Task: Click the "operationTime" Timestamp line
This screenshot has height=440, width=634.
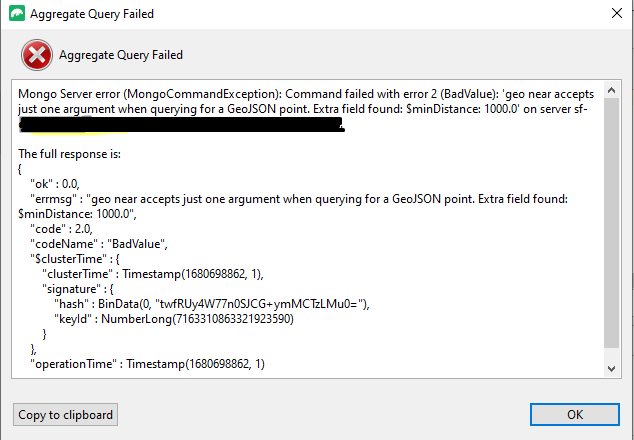Action: coord(148,364)
